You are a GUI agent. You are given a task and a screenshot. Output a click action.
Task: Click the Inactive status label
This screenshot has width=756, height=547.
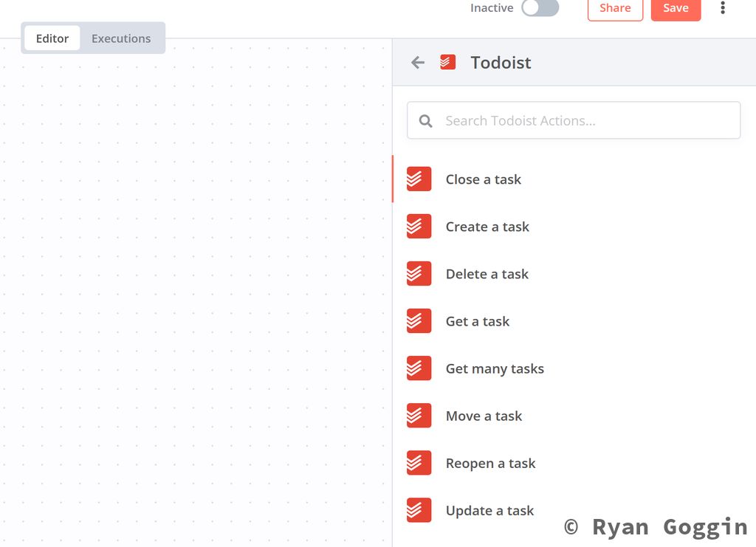tap(492, 8)
